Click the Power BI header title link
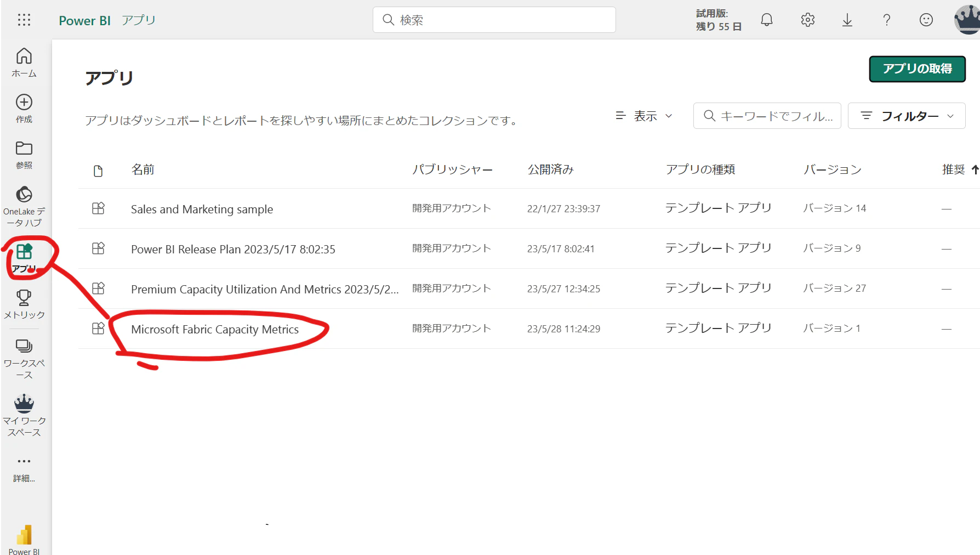This screenshot has width=980, height=555. coord(84,20)
